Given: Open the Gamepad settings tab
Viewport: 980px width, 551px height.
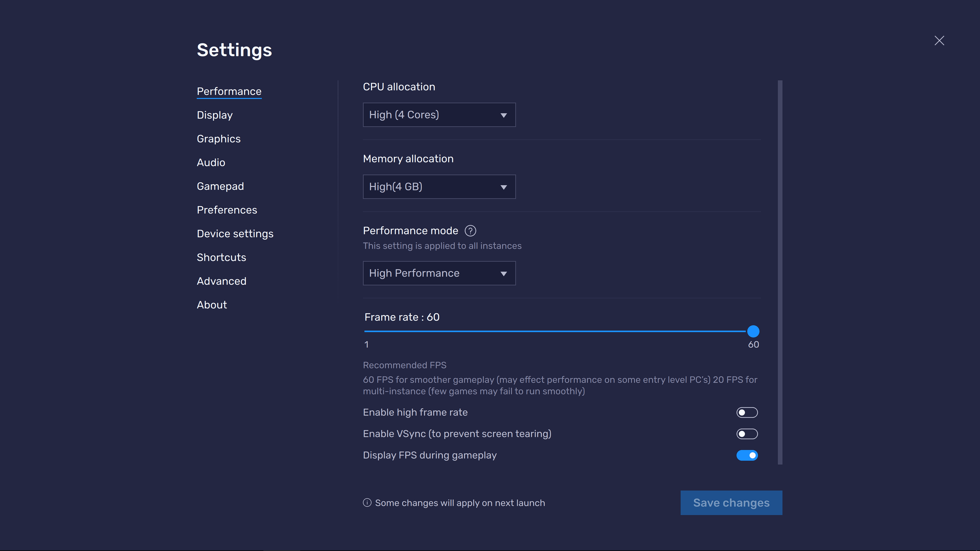Looking at the screenshot, I should (220, 186).
